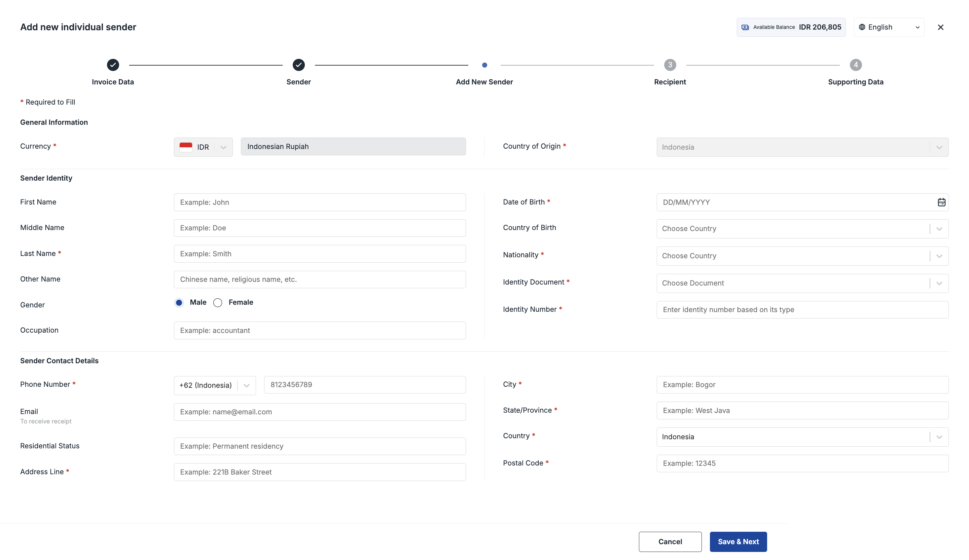Open the Identity Document dropdown

click(802, 283)
